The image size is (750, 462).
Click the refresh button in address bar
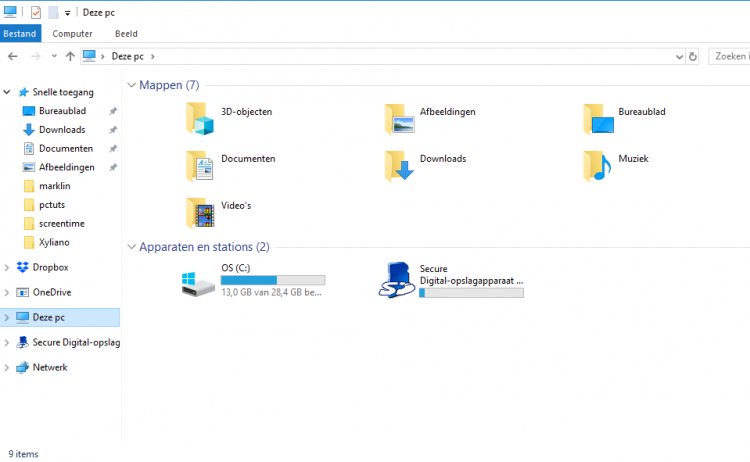(x=693, y=57)
